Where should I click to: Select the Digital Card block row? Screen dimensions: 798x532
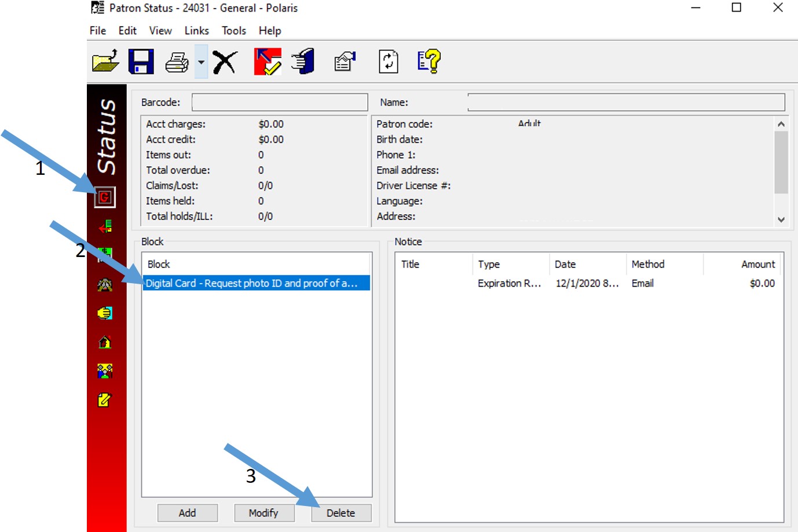[x=257, y=283]
